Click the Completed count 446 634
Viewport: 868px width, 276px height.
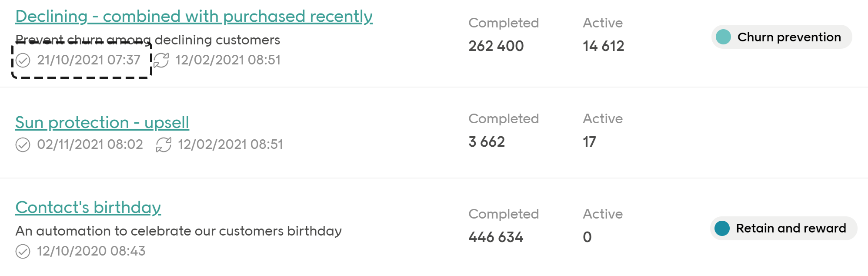[x=496, y=237]
